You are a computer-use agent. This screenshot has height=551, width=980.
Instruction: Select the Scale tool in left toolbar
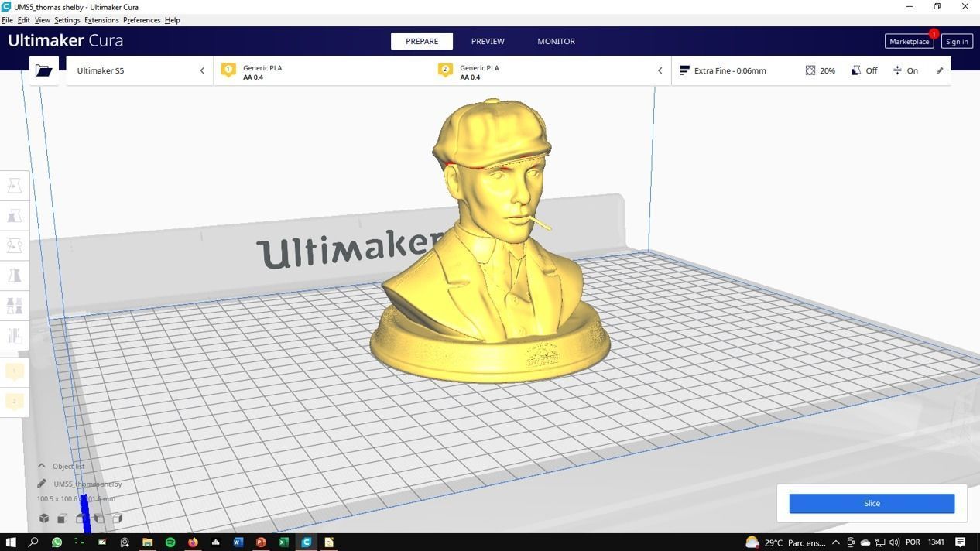click(14, 216)
